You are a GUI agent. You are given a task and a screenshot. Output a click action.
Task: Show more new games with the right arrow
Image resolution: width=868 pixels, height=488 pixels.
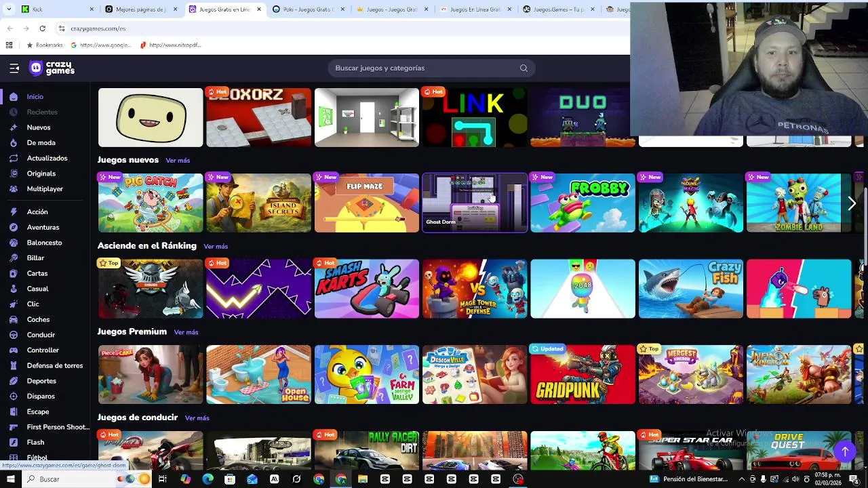(852, 203)
